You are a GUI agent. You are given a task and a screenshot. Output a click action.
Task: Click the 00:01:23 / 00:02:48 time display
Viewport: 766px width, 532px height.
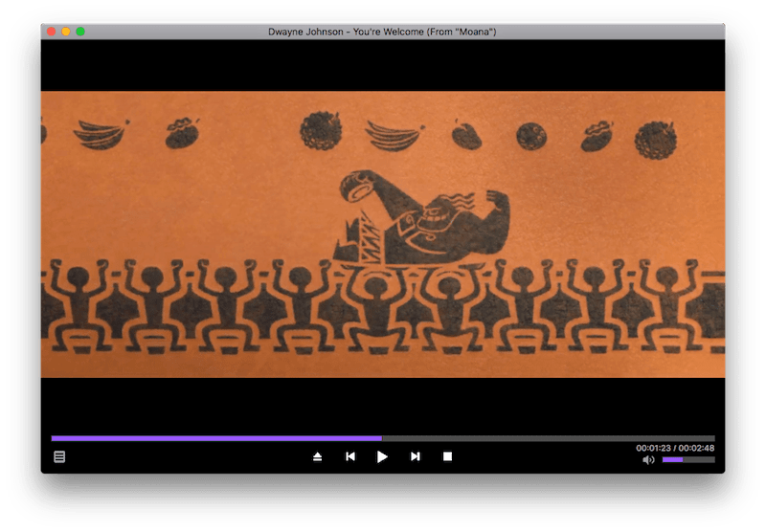[675, 448]
